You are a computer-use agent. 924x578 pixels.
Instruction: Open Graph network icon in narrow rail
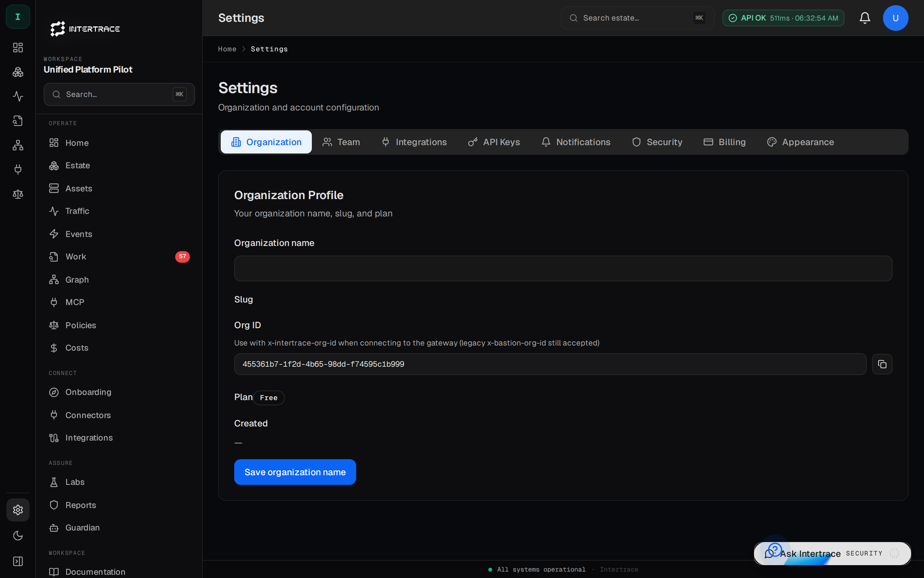[x=18, y=145]
